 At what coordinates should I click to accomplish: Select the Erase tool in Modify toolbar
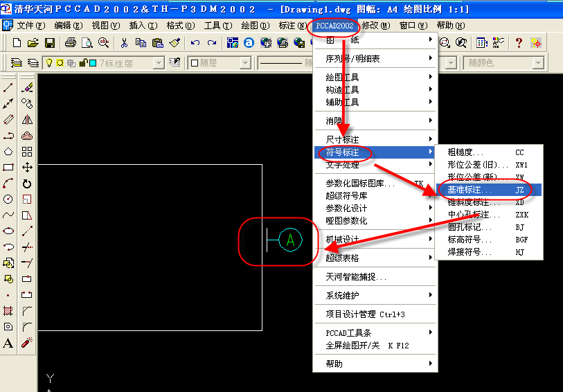click(27, 87)
